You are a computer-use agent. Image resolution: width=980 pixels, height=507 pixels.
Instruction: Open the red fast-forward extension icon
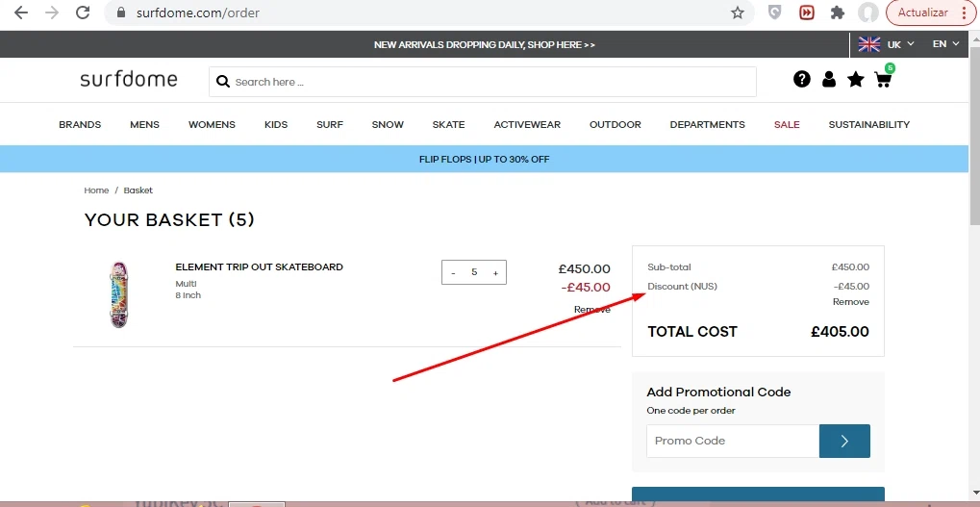[x=806, y=13]
